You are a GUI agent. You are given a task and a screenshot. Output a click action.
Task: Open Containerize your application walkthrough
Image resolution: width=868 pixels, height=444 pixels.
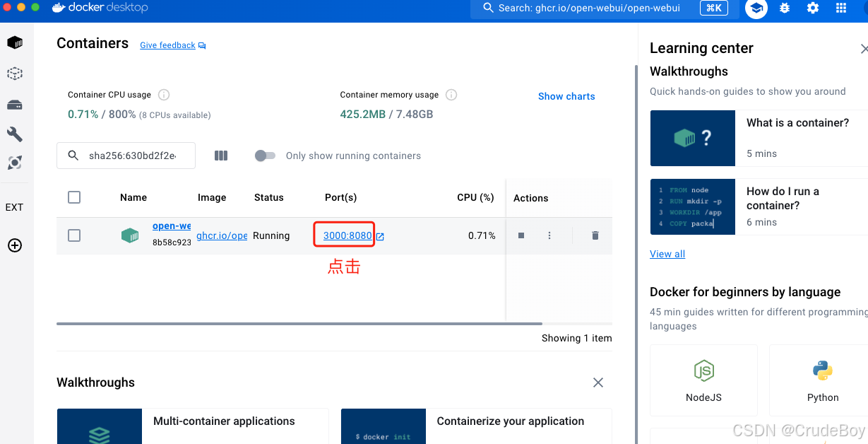477,426
